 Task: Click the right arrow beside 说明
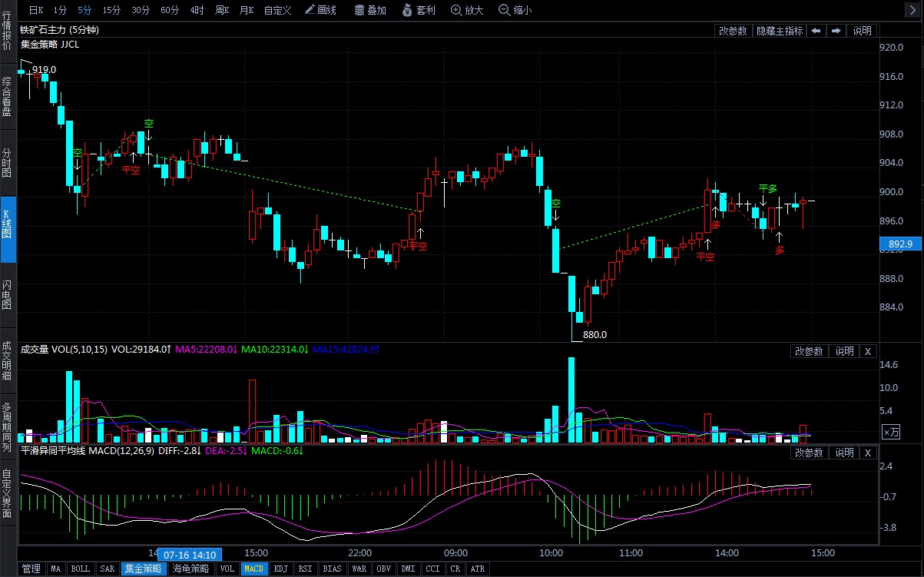click(836, 31)
